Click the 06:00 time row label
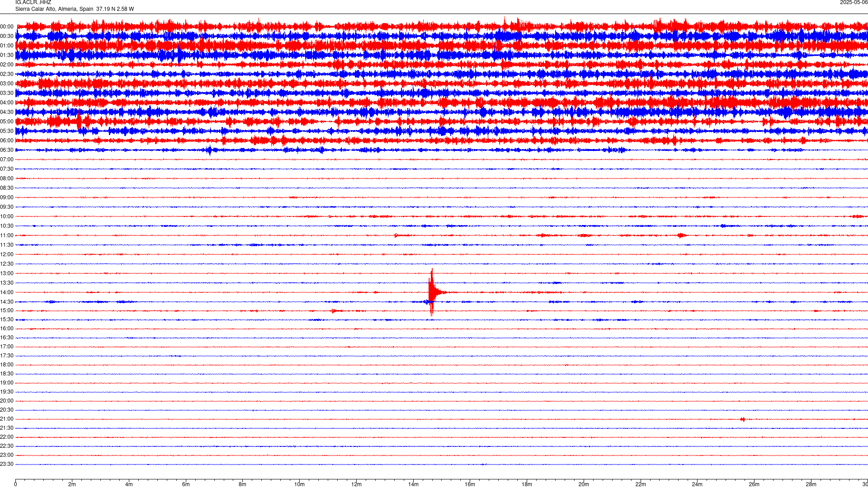This screenshot has height=488, width=868. point(7,141)
